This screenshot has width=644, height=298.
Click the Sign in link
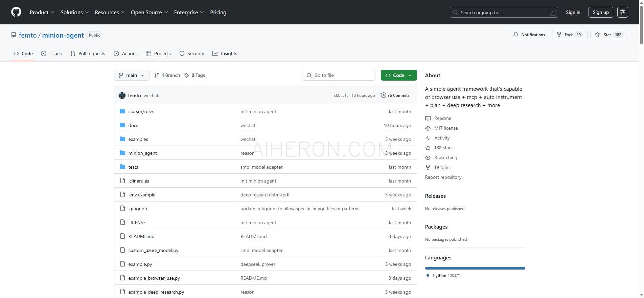[573, 12]
